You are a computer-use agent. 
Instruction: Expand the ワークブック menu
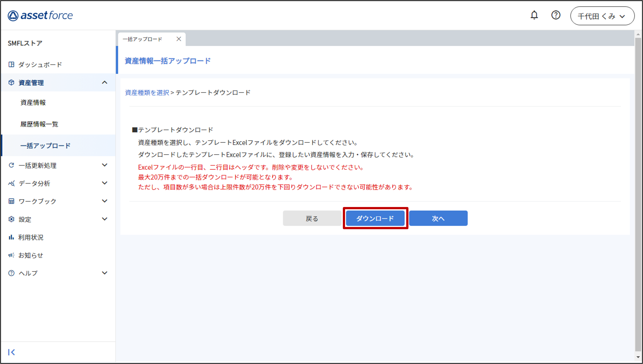pos(105,201)
